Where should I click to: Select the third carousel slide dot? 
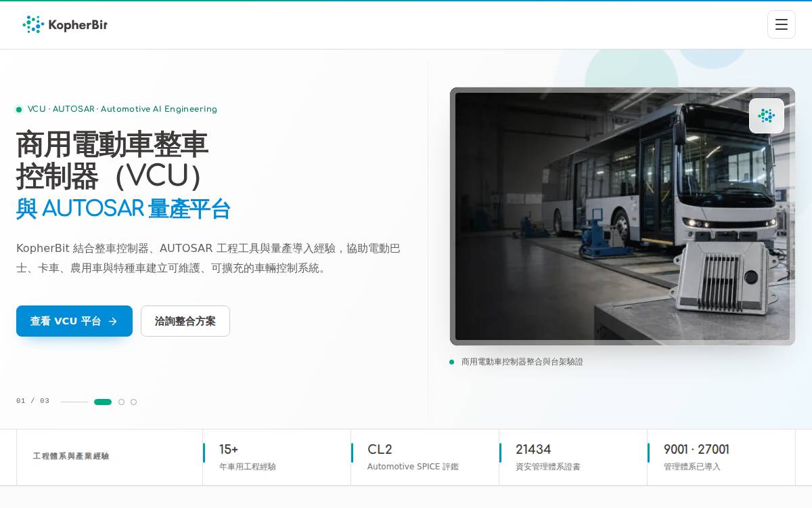(x=133, y=402)
